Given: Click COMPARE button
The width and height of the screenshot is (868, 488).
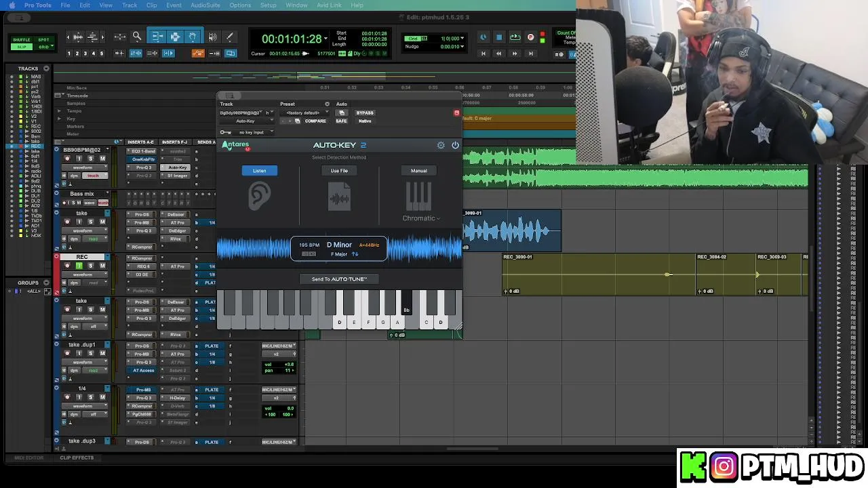Looking at the screenshot, I should 315,121.
